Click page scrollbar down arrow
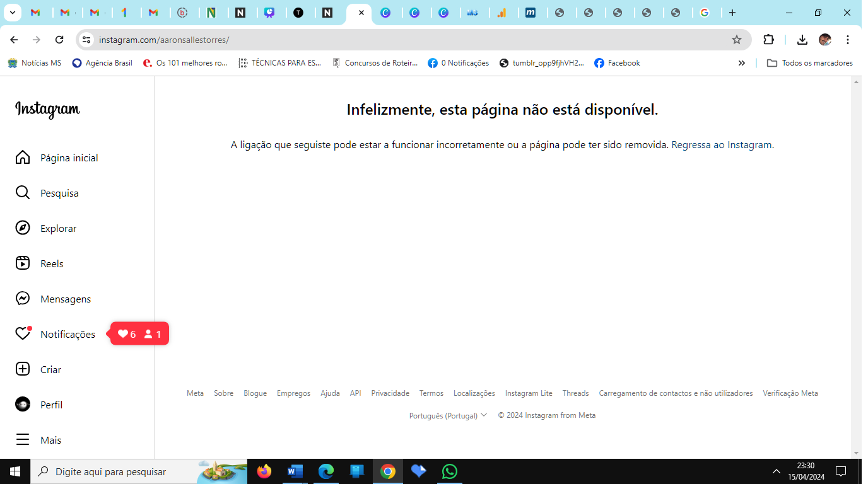Viewport: 868px width, 484px height. click(x=856, y=453)
